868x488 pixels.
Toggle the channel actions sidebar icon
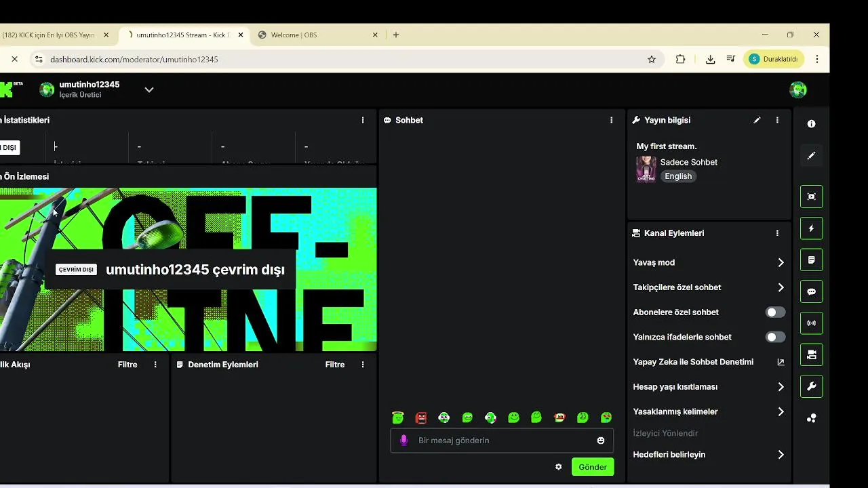[x=811, y=354]
